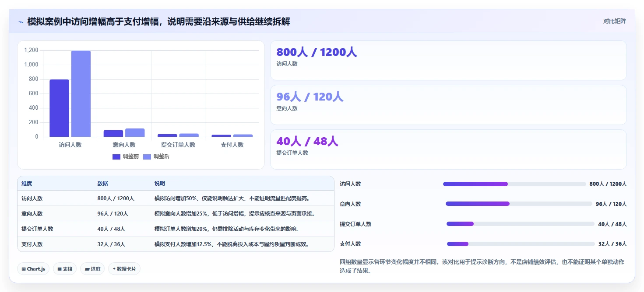The width and height of the screenshot is (644, 292).
Task: Click the 进度 tag chip
Action: (92, 269)
